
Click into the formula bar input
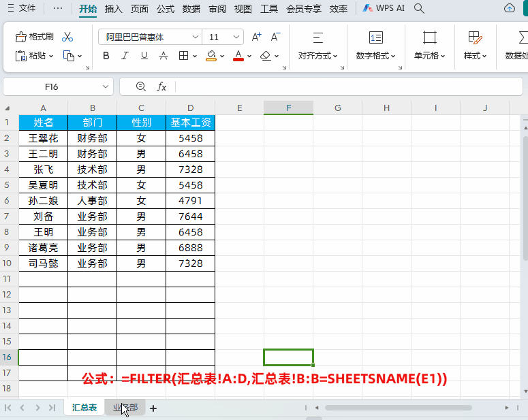click(x=349, y=87)
